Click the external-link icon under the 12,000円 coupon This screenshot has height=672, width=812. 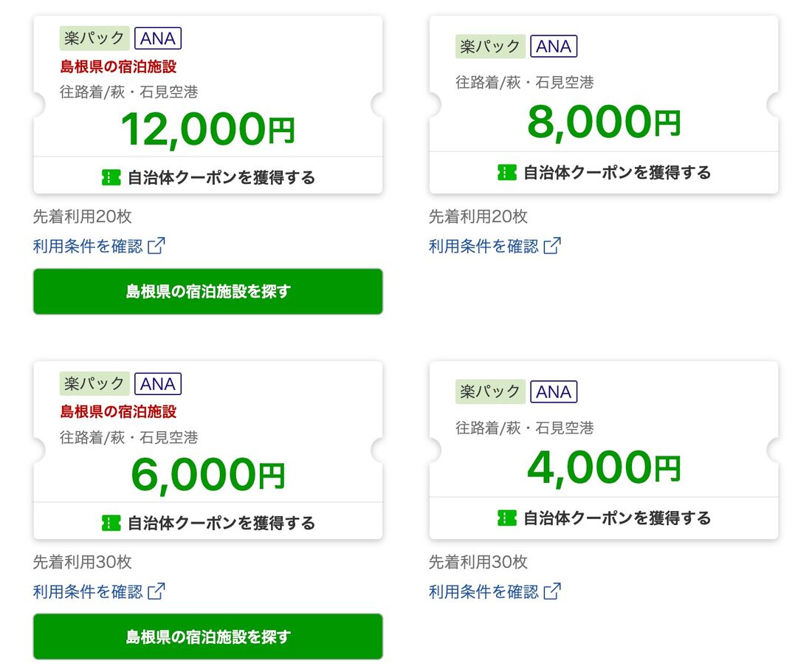pyautogui.click(x=156, y=246)
